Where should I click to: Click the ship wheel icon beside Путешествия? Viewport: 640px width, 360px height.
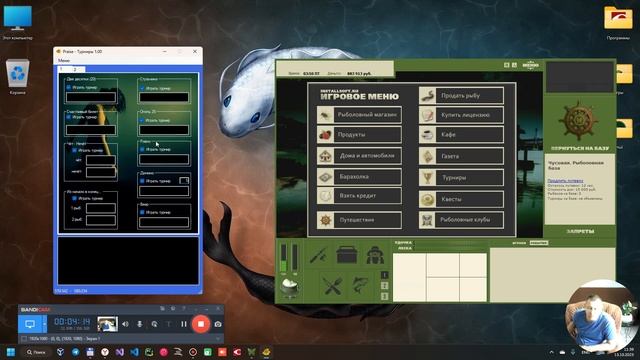(x=325, y=220)
